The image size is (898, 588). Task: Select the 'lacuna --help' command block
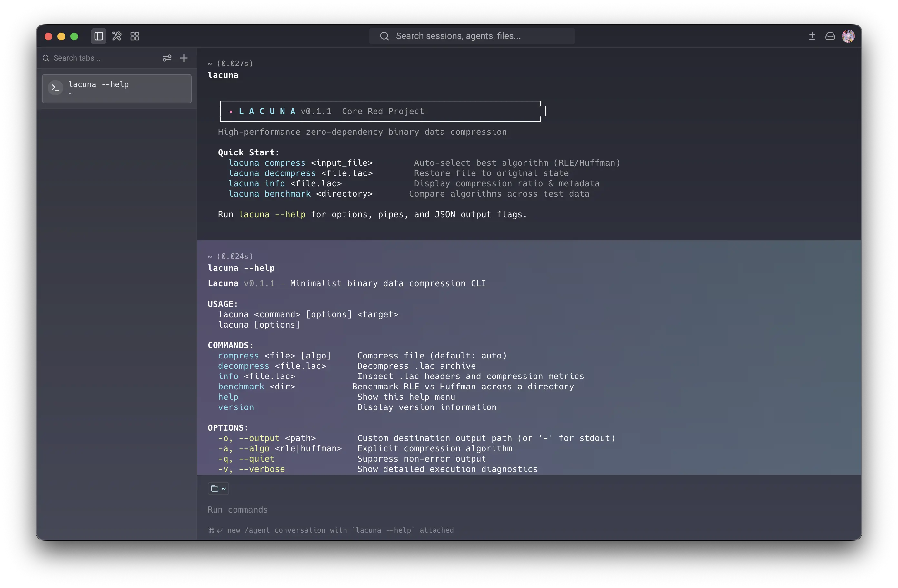point(529,358)
